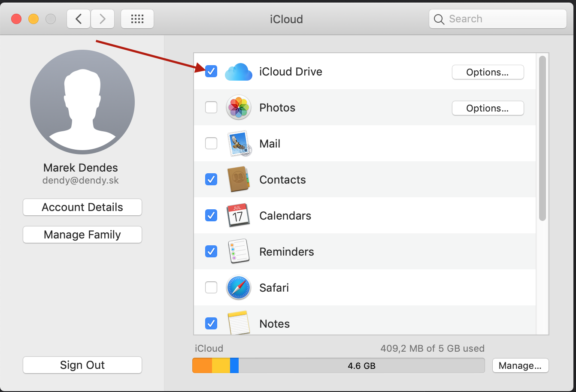576x392 pixels.
Task: Click the Calendars icon showing 17
Action: 238,215
